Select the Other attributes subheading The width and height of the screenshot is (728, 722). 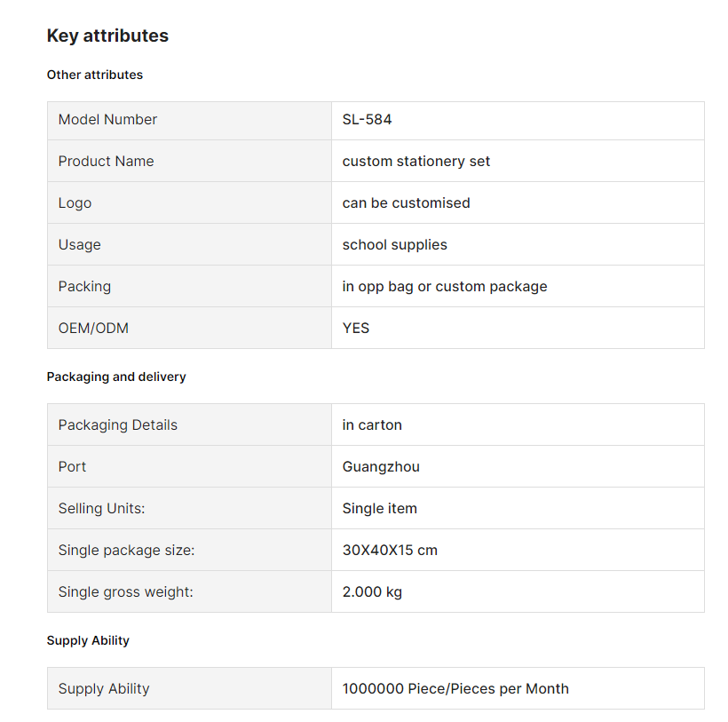point(95,75)
